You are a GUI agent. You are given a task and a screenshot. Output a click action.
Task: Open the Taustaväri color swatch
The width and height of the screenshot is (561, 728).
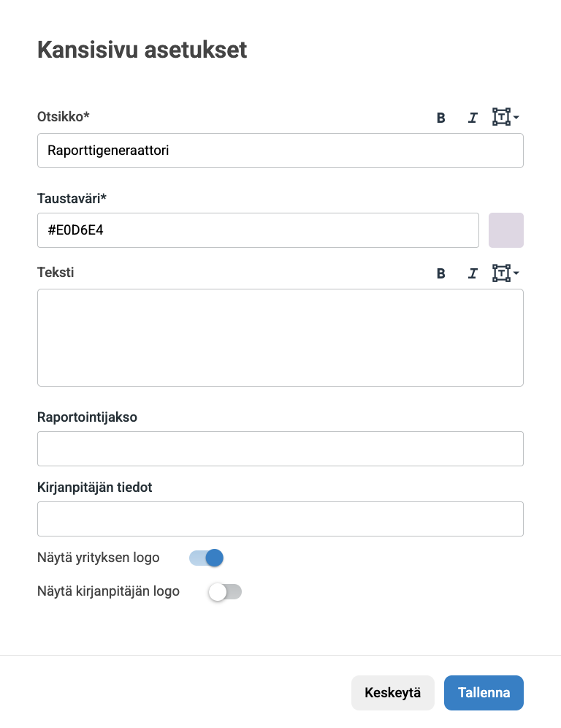tap(505, 230)
